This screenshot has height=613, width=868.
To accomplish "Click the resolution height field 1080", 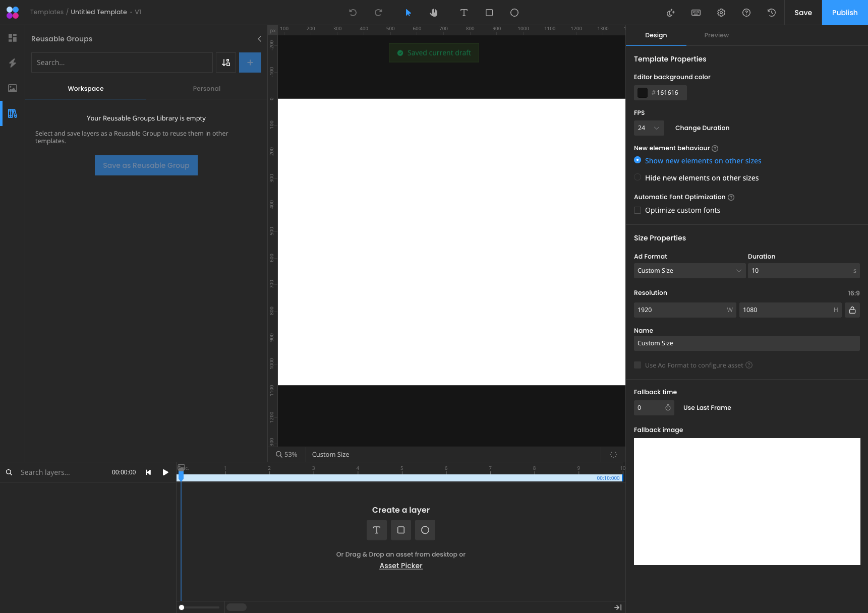I will pyautogui.click(x=790, y=310).
